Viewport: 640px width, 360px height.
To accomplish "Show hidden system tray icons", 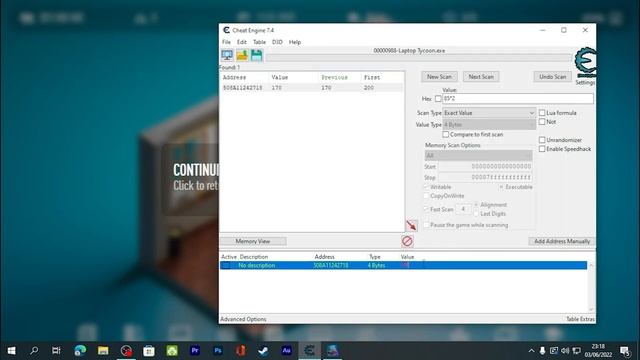I will [x=531, y=351].
